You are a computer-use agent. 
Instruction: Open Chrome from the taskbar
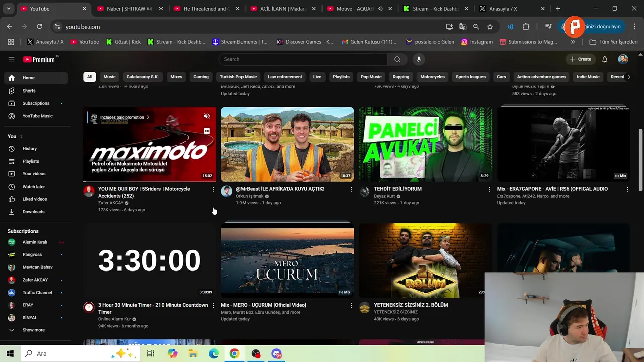tap(234, 353)
